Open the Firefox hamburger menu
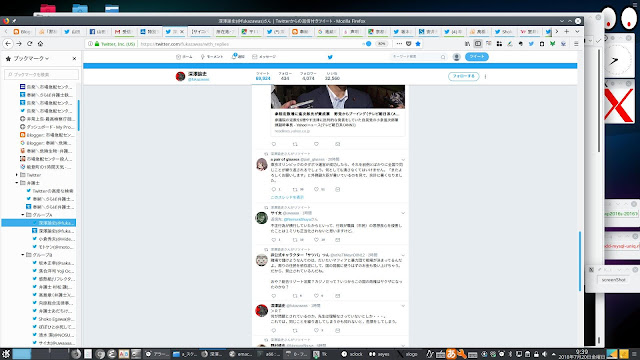640x360 pixels. pos(576,44)
